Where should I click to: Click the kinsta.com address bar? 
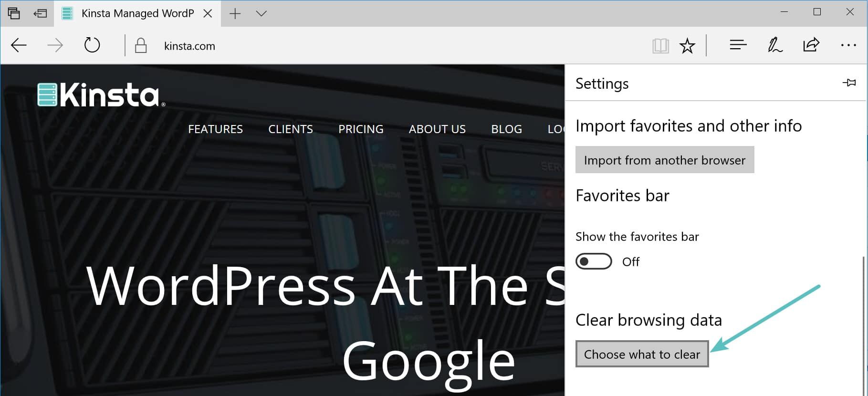click(334, 46)
